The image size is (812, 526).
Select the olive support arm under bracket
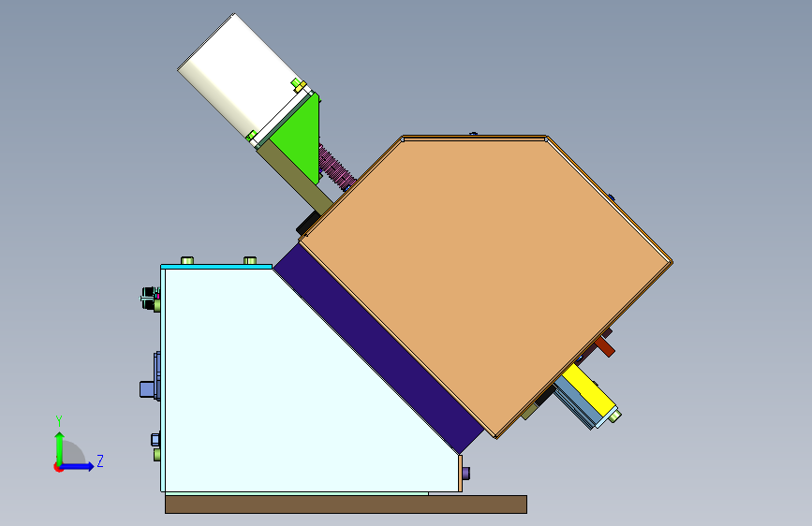pos(295,178)
